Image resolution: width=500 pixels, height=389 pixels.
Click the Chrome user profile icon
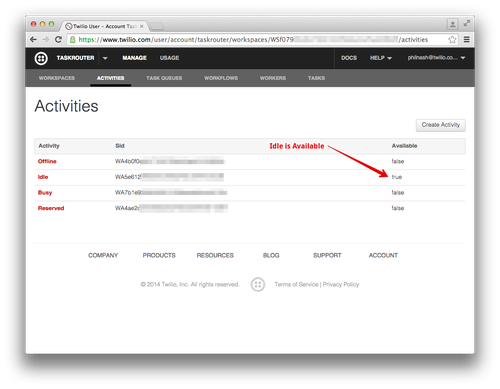point(452,24)
